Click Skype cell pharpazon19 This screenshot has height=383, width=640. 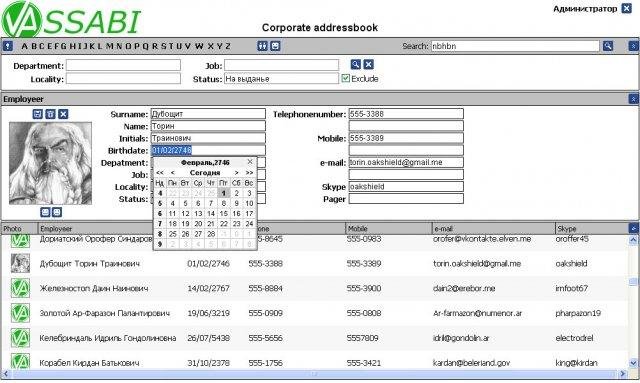[578, 313]
